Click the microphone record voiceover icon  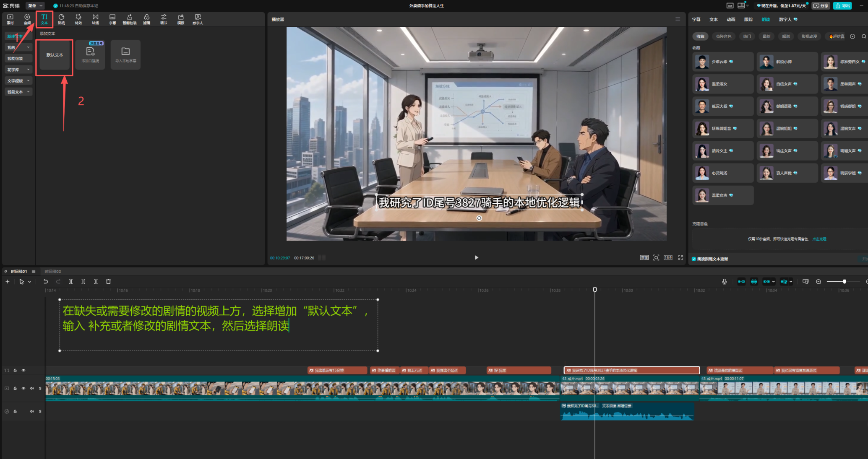point(724,282)
